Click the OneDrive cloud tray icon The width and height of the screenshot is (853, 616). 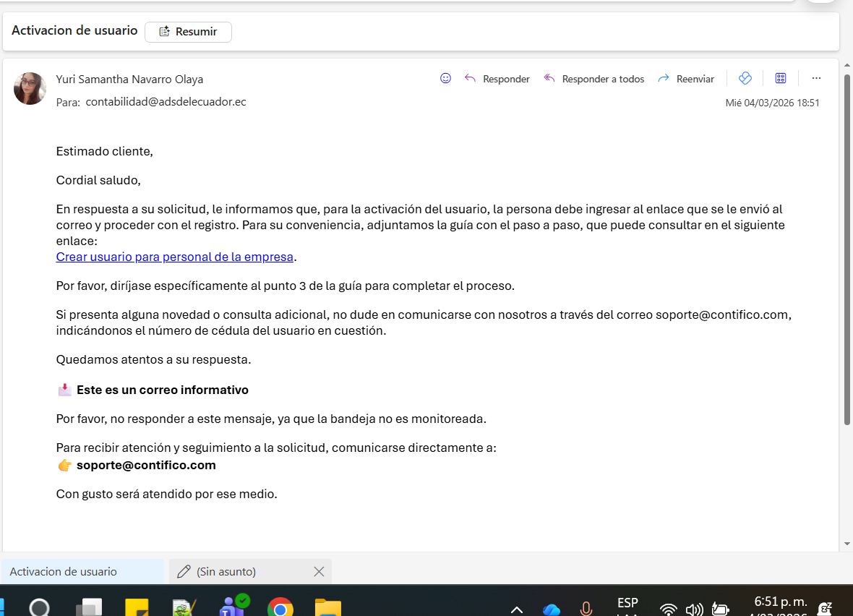pos(551,609)
